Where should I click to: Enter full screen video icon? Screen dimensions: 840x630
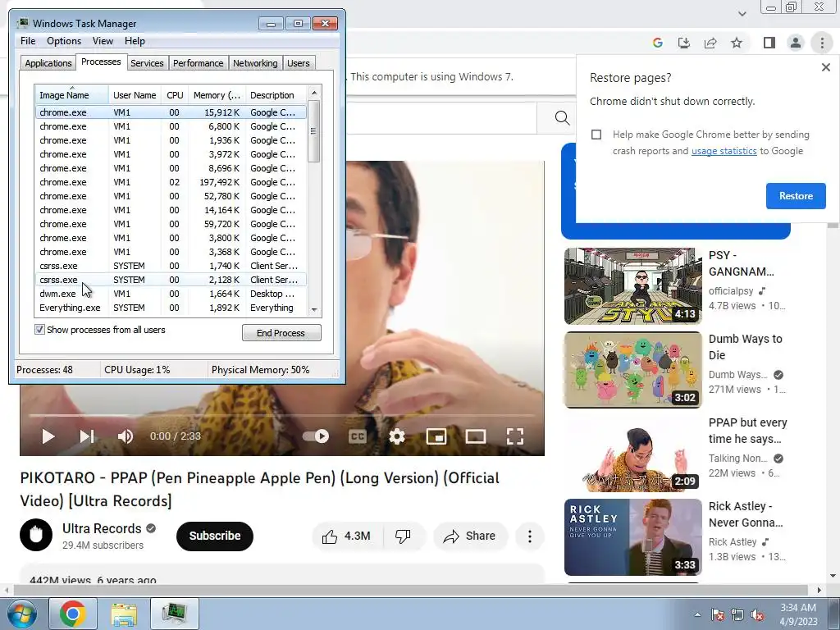[x=515, y=436]
